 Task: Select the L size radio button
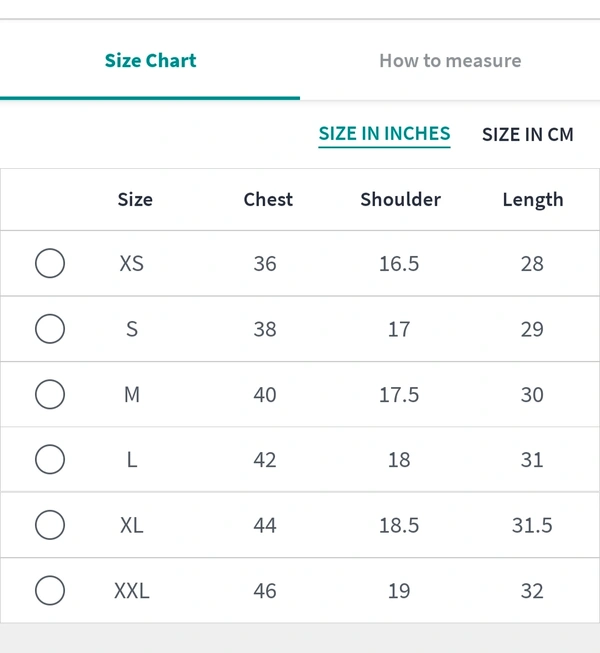click(x=50, y=460)
